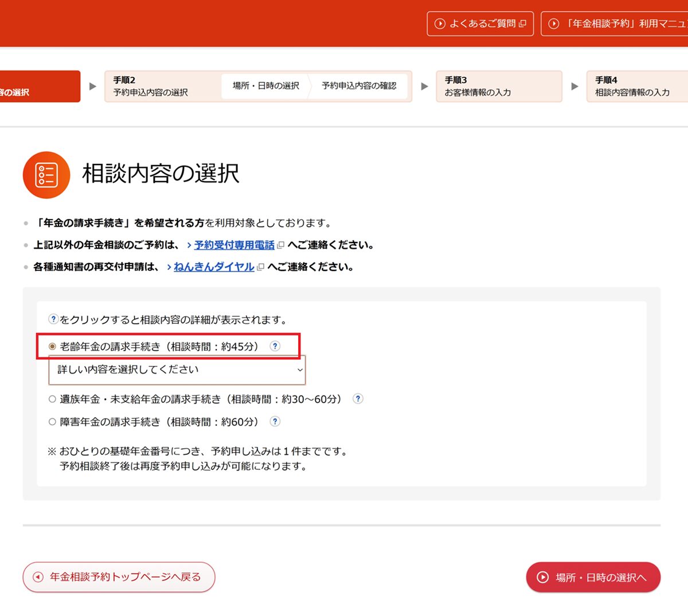
Task: Go back via 年金相談予約トップページへ戻る button
Action: (119, 577)
